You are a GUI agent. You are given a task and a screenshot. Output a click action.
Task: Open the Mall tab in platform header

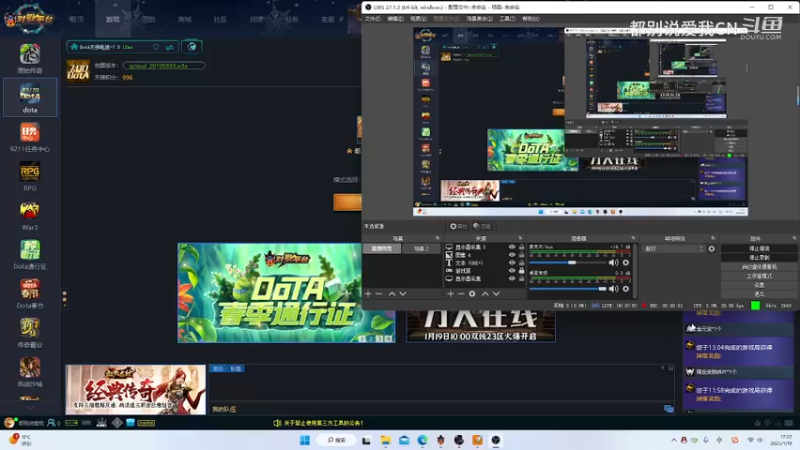pyautogui.click(x=185, y=19)
